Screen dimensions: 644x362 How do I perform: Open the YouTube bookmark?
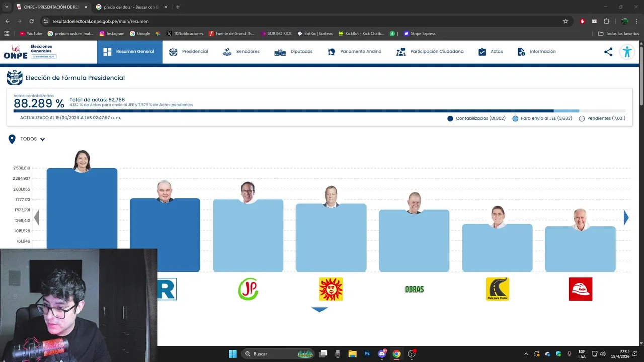31,34
